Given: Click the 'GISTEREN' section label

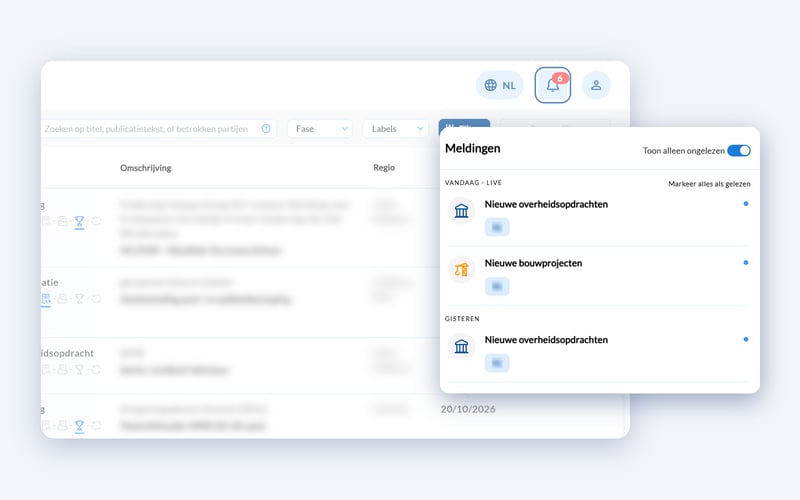Looking at the screenshot, I should (462, 318).
